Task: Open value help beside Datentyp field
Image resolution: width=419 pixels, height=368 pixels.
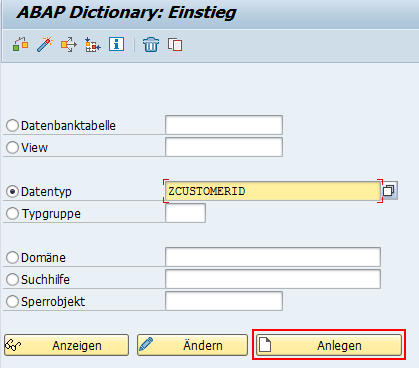Action: [389, 191]
